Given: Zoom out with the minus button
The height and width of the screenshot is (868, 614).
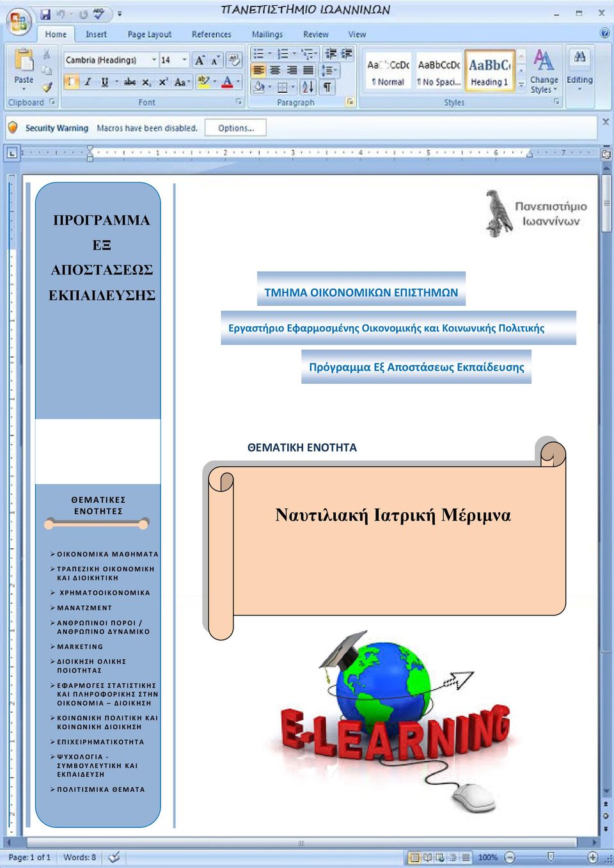Looking at the screenshot, I should [x=510, y=857].
